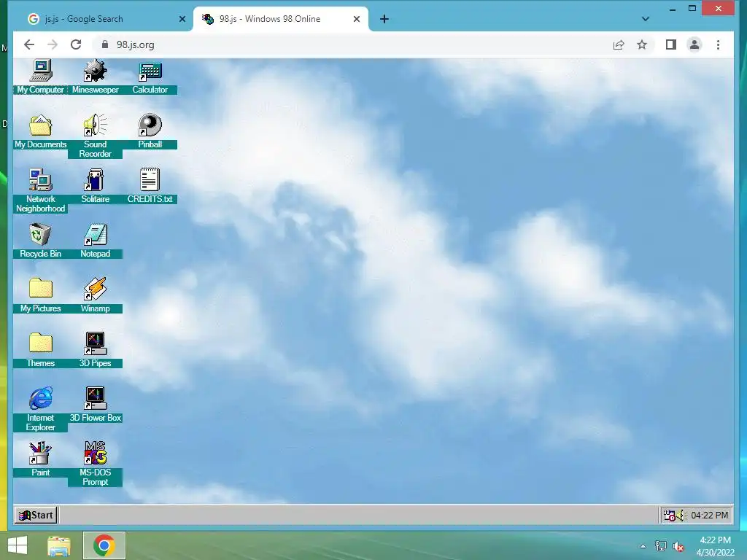Open the Chrome three-dot menu

(718, 44)
